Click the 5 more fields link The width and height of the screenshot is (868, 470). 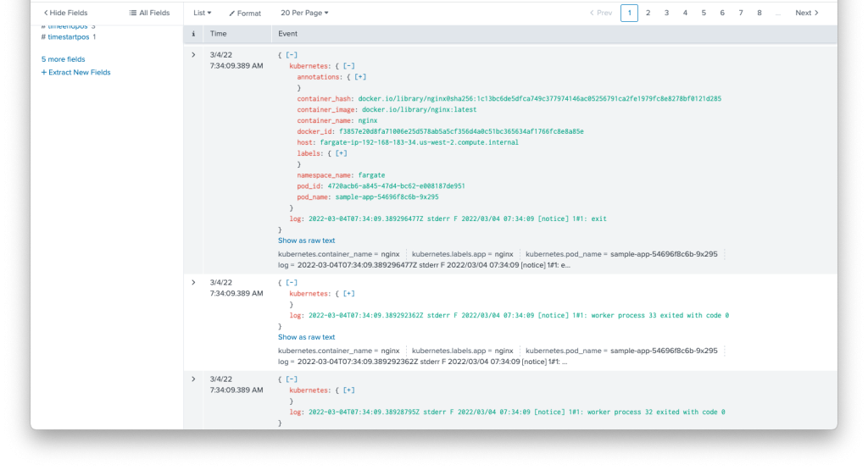pyautogui.click(x=63, y=59)
